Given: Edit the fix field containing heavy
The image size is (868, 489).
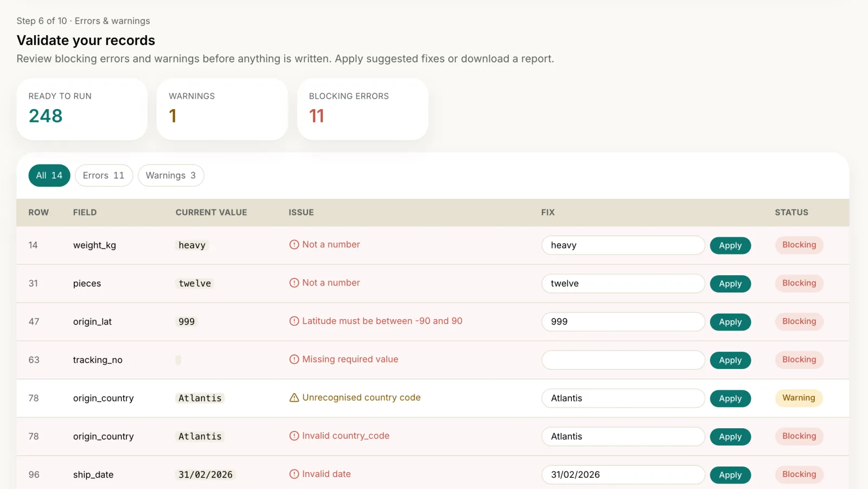Looking at the screenshot, I should (x=623, y=245).
